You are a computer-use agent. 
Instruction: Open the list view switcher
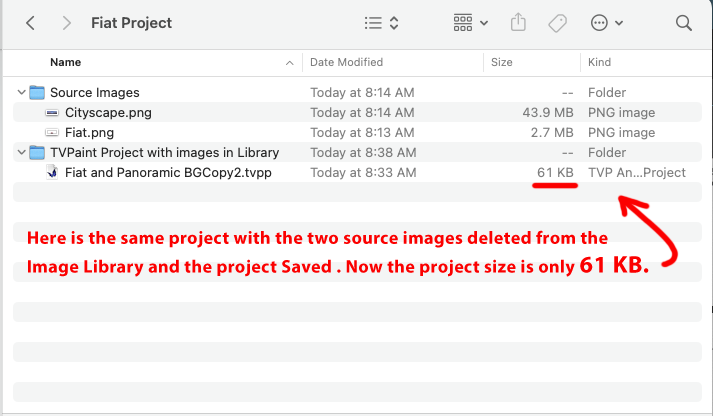(382, 23)
